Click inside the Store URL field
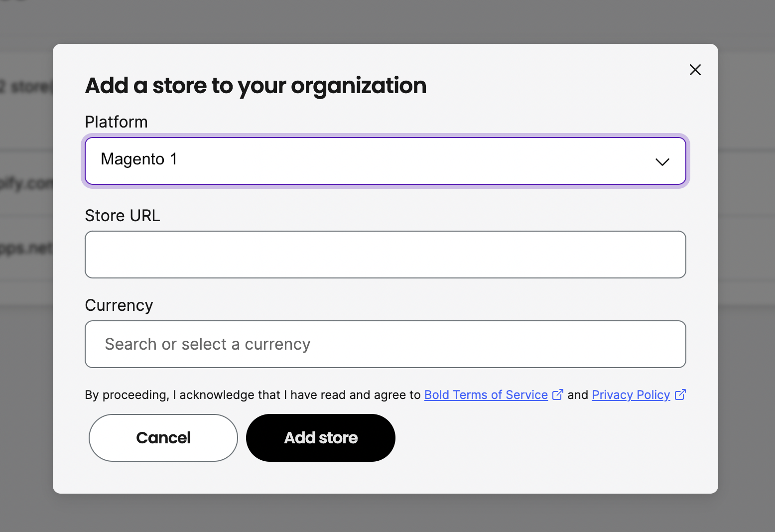The height and width of the screenshot is (532, 775). (386, 254)
